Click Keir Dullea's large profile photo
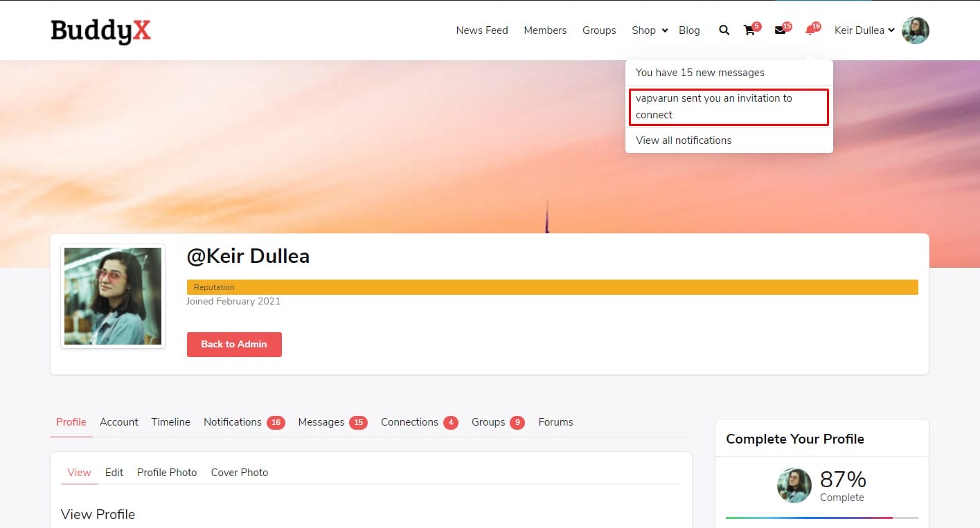Image resolution: width=980 pixels, height=528 pixels. 113,296
